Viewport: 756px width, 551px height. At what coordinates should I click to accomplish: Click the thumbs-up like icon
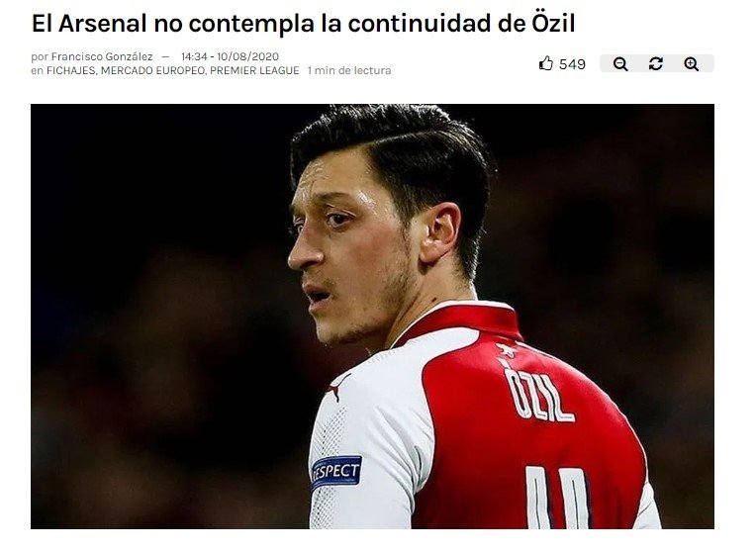(546, 63)
